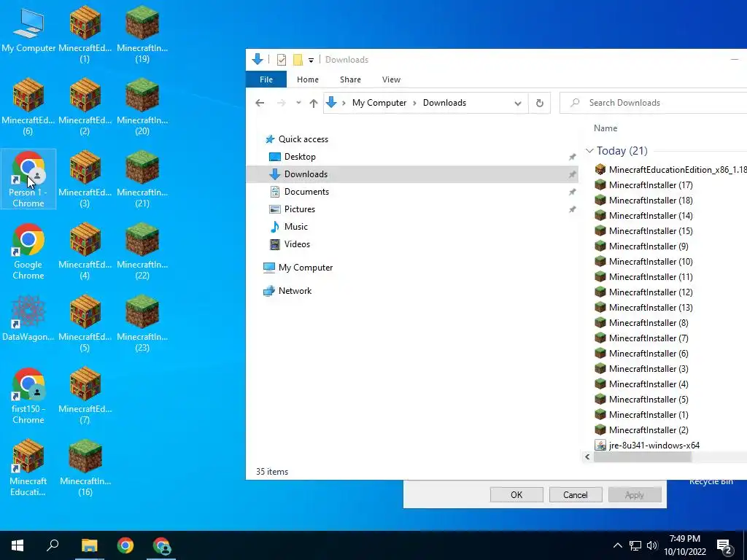Open the View ribbon tab

[x=391, y=79]
